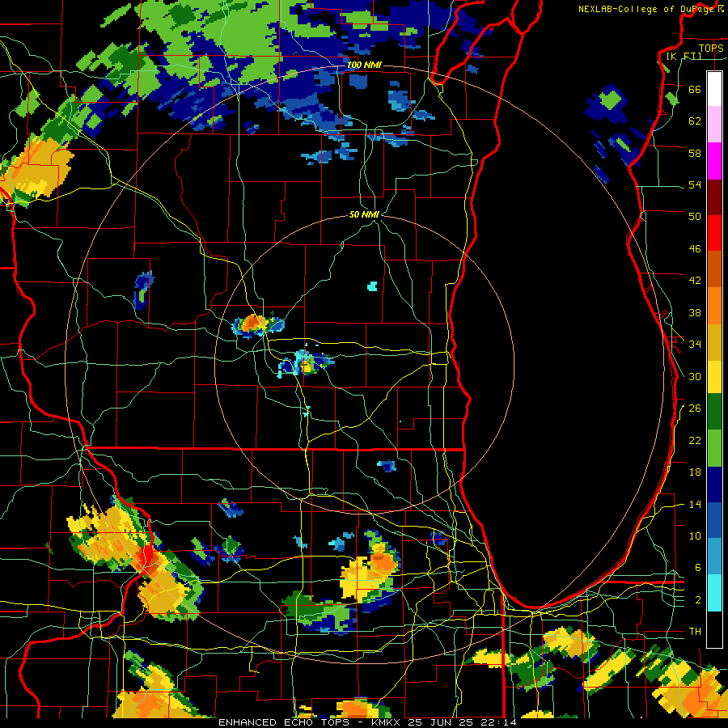Viewport: 728px width, 728px height.
Task: Click the K FT units label
Action: 684,56
